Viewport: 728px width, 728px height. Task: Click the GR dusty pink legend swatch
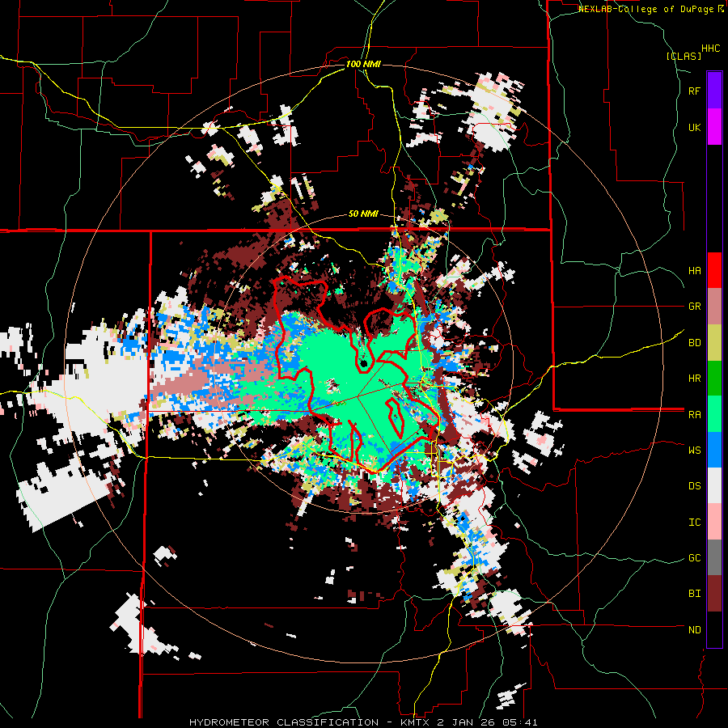714,306
